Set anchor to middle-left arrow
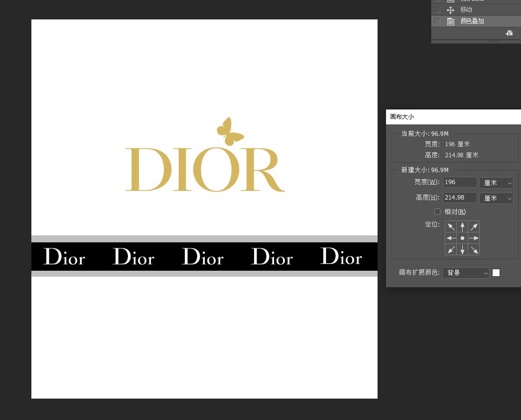The height and width of the screenshot is (420, 521). pyautogui.click(x=451, y=238)
